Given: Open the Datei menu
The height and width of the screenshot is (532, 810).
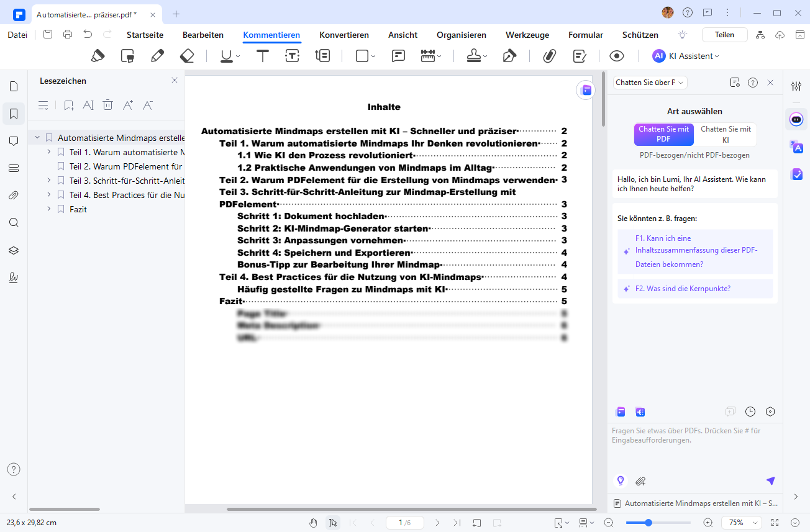Looking at the screenshot, I should point(17,35).
